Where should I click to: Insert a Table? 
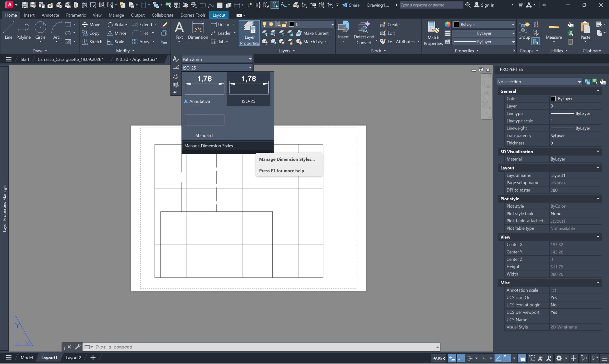219,42
